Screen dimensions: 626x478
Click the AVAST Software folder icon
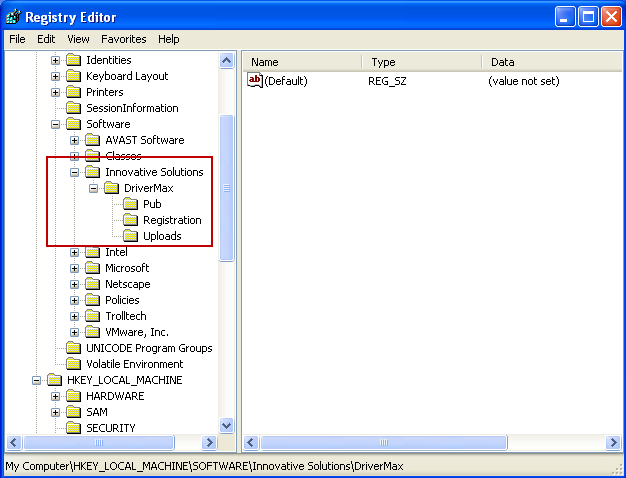[x=93, y=140]
